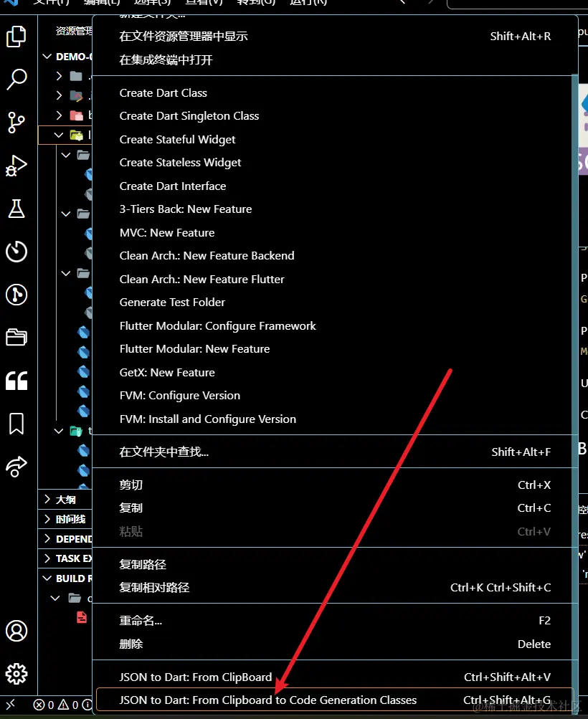Open the live share arrow icon view
This screenshot has height=719, width=588.
[16, 467]
